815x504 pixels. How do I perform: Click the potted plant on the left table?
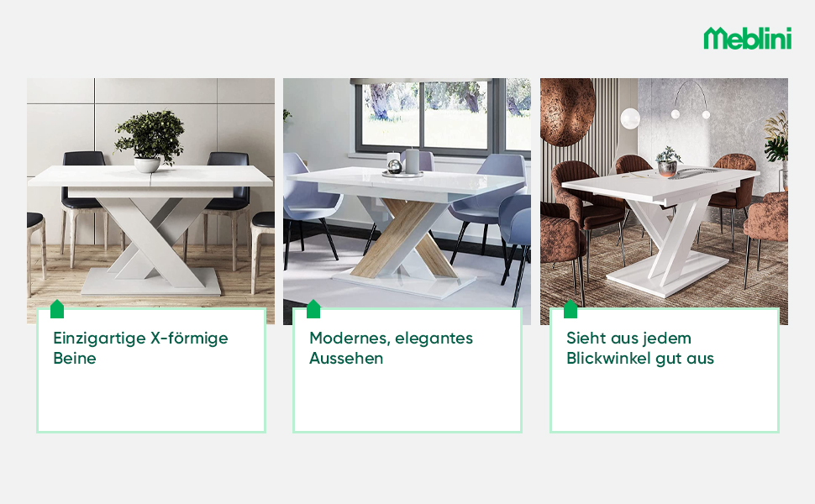tap(150, 141)
